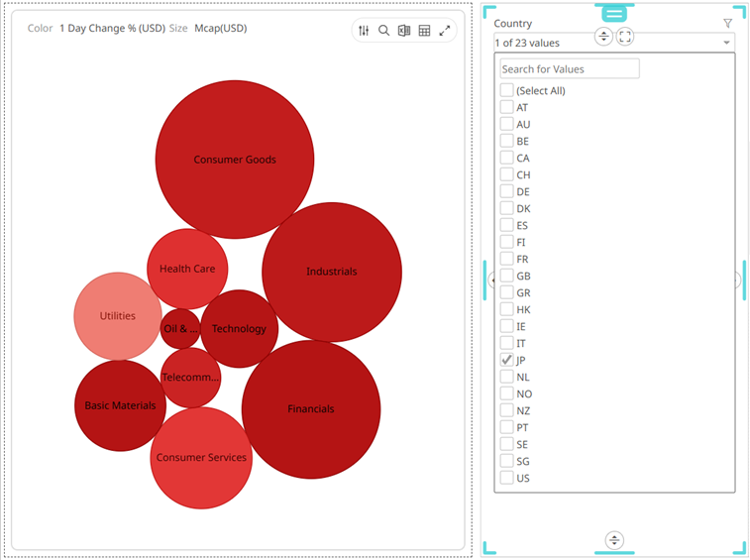The image size is (750, 560).
Task: Check the SG country checkbox
Action: [506, 461]
